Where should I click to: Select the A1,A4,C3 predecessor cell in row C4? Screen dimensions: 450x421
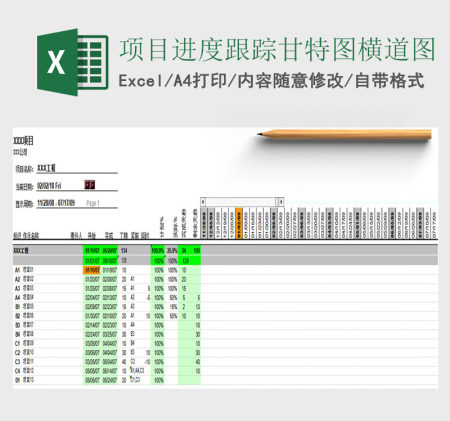(x=137, y=371)
